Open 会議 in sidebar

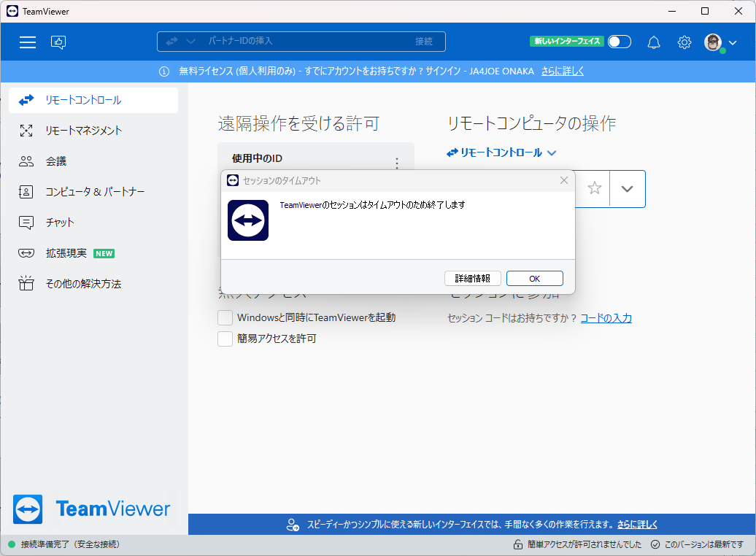click(x=93, y=161)
